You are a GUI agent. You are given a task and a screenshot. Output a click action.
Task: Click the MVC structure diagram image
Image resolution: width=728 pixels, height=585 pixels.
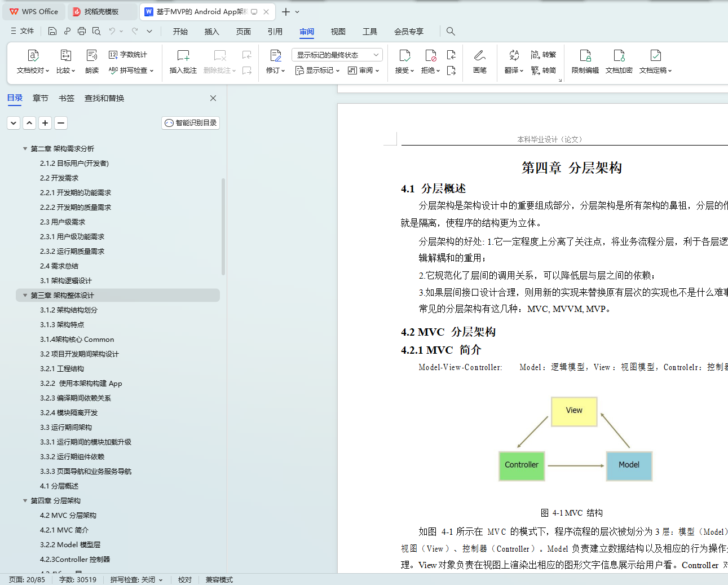pyautogui.click(x=575, y=439)
